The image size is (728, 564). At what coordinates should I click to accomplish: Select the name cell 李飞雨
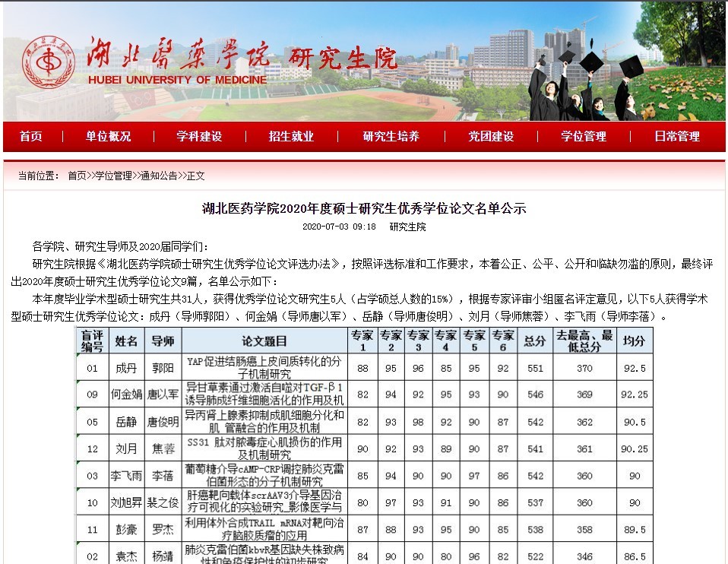(126, 476)
